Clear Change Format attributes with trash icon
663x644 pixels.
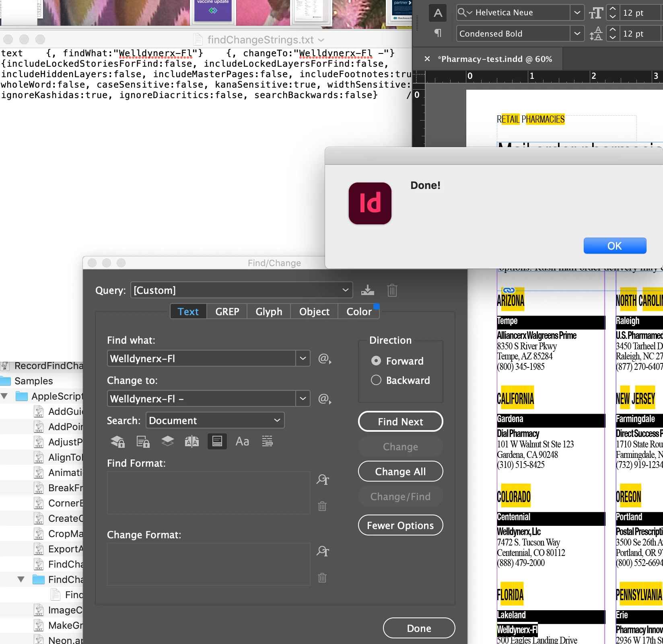tap(322, 578)
